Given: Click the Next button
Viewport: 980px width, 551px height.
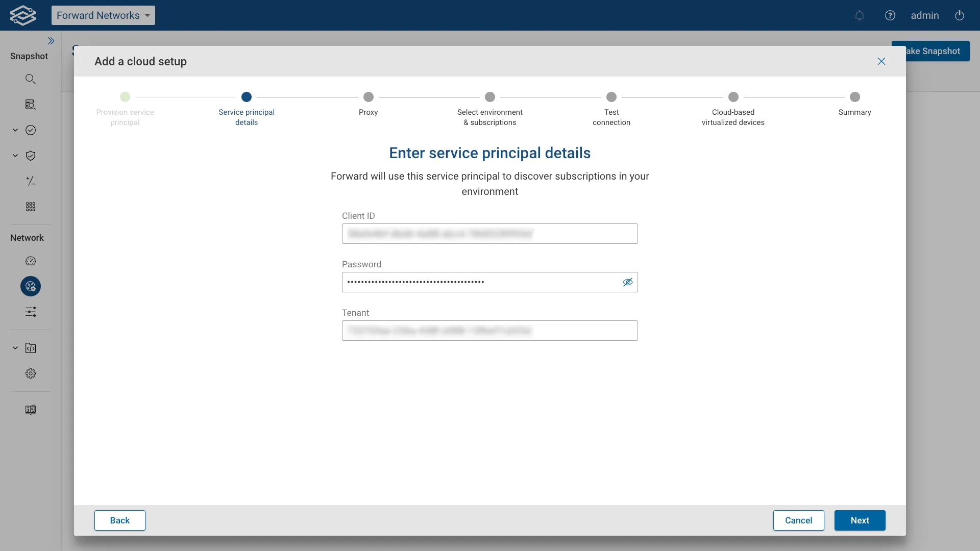Looking at the screenshot, I should pyautogui.click(x=860, y=520).
